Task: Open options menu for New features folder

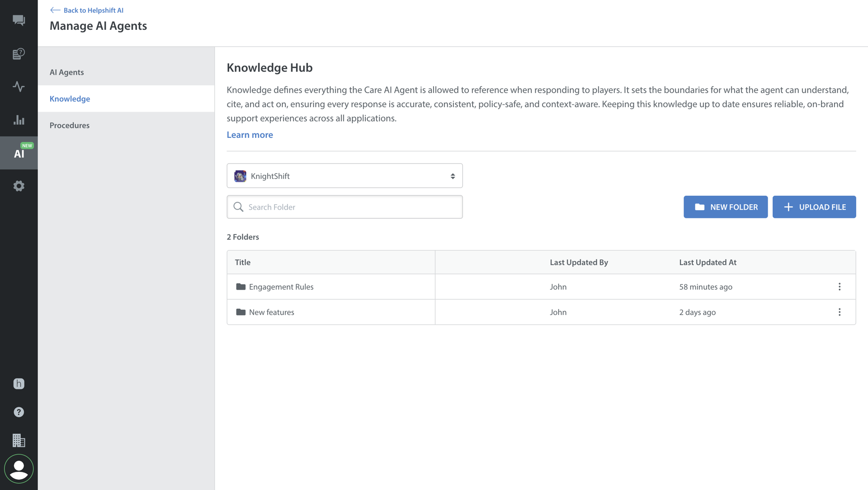Action: 840,312
